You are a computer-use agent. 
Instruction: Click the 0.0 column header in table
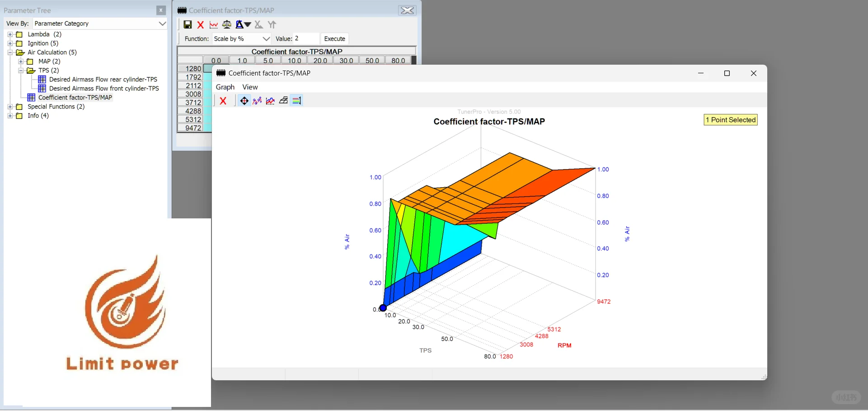(x=216, y=61)
